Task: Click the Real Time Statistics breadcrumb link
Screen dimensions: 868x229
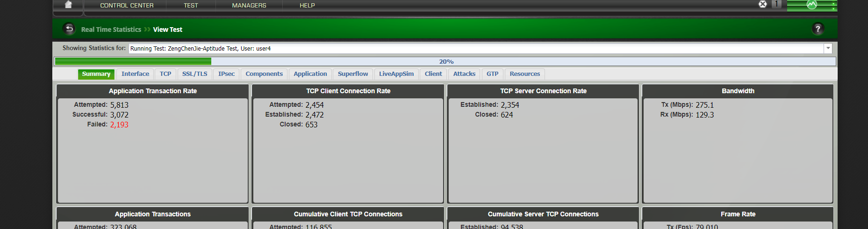Action: click(111, 30)
